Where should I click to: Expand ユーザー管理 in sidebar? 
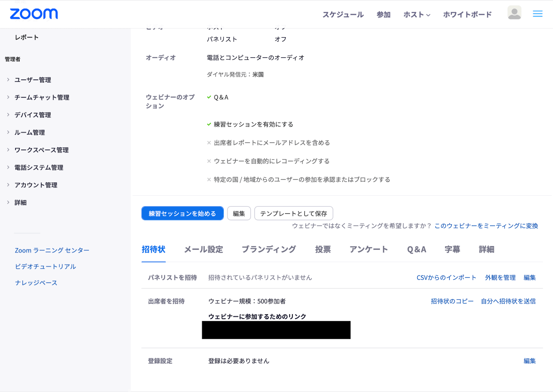[x=32, y=80]
